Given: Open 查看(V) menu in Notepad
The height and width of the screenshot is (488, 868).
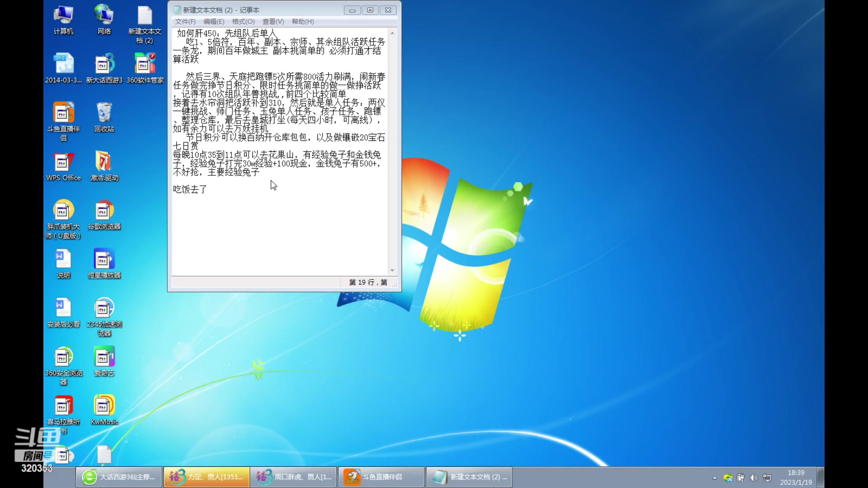Looking at the screenshot, I should pyautogui.click(x=273, y=21).
